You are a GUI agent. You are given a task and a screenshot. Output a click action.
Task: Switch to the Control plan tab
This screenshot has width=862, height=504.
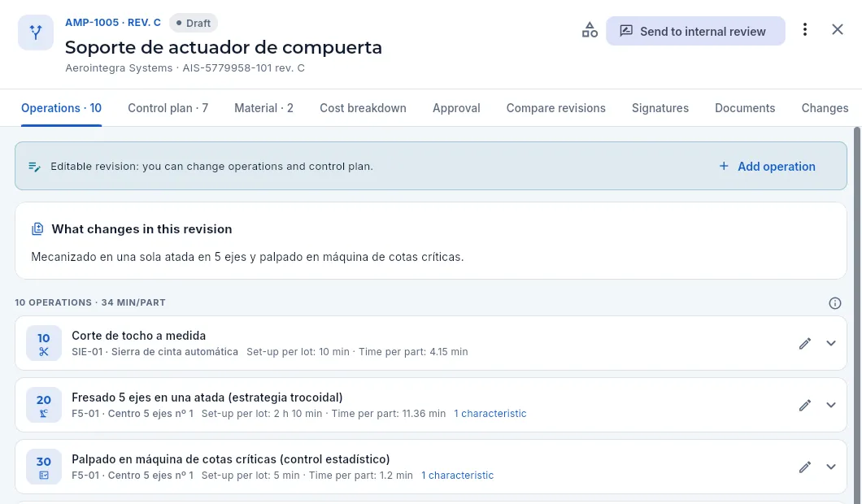pyautogui.click(x=168, y=108)
